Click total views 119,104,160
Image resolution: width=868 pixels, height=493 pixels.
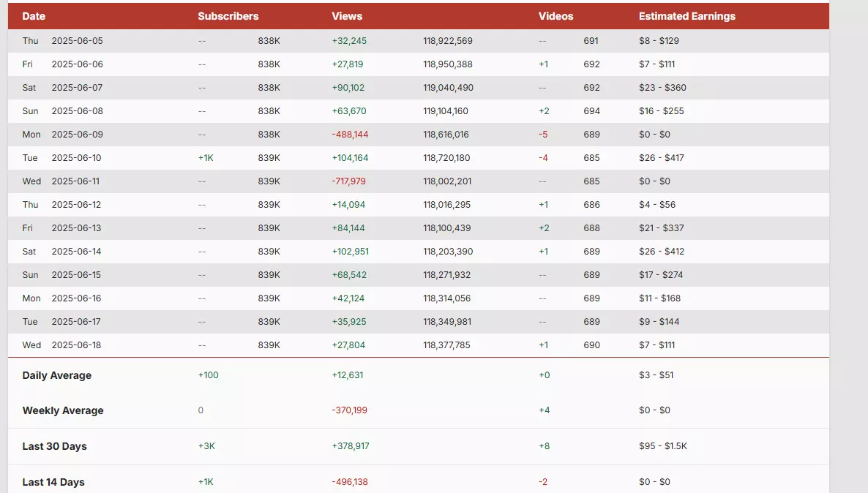(446, 110)
